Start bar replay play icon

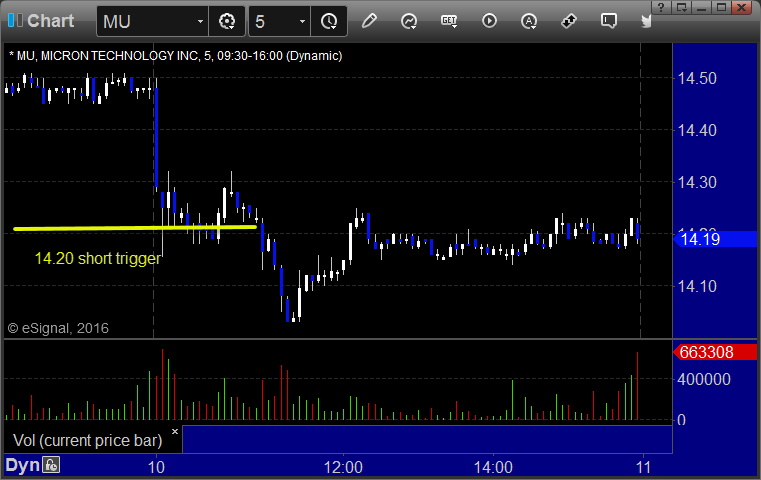click(x=489, y=21)
